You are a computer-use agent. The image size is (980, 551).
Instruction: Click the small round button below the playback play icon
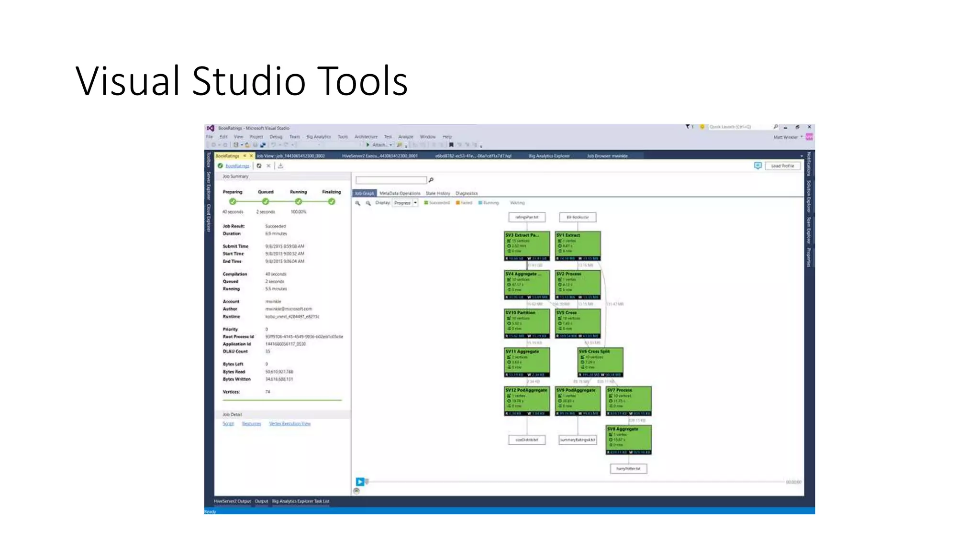tap(356, 491)
